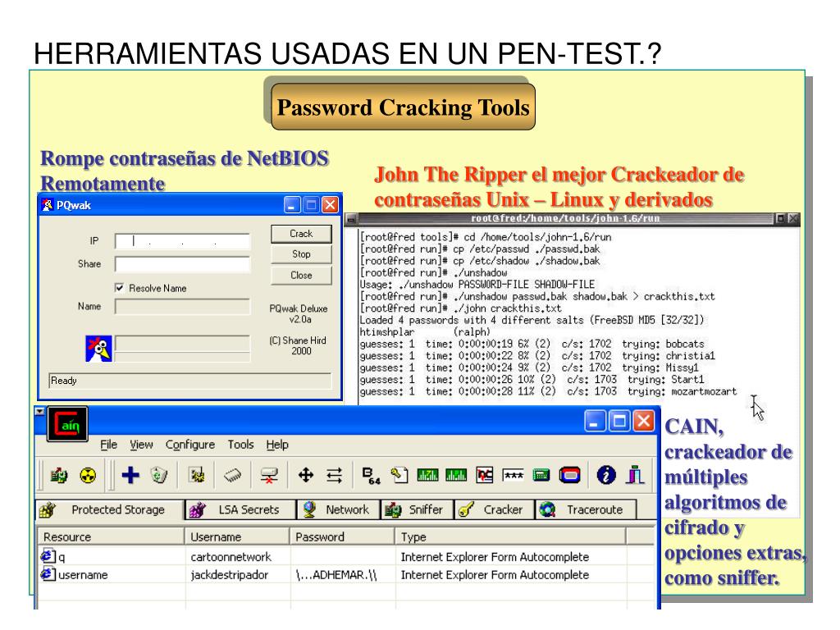The height and width of the screenshot is (630, 840).
Task: Click Internet Explorer icon beside 'q' row
Action: click(48, 556)
